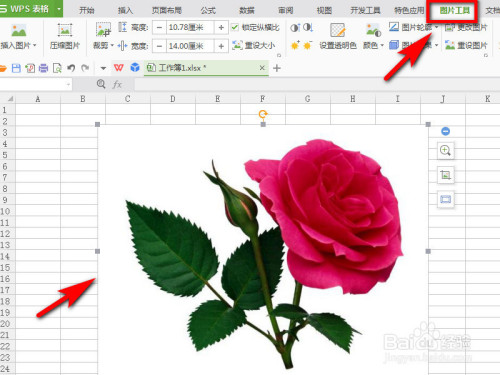This screenshot has width=500, height=375.
Task: Select the Crop (裁剪) tool icon
Action: 103,29
